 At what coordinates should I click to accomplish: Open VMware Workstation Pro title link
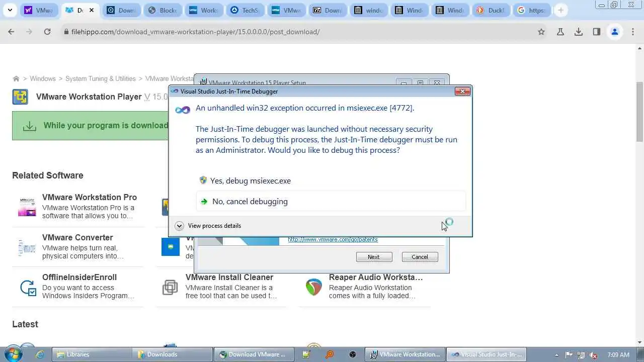coord(90,197)
